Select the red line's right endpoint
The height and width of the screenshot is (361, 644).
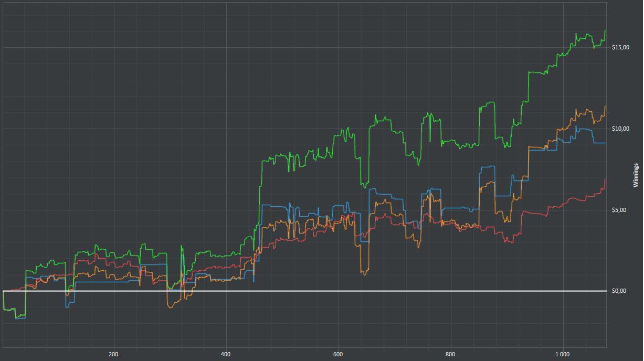point(605,179)
